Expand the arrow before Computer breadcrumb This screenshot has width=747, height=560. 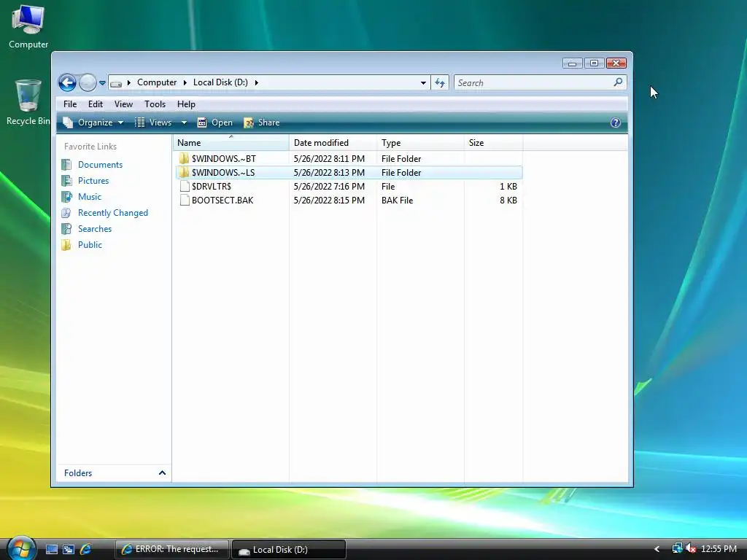(x=128, y=83)
